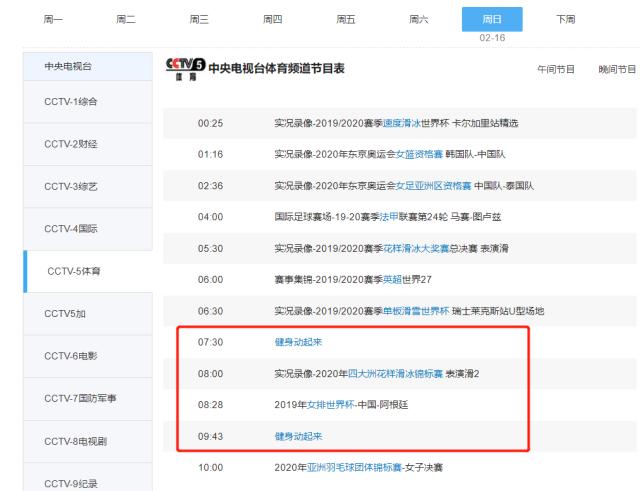Screen dimensions: 641x491
Task: Click the 中央电视台体育频道节目表 heading
Action: 276,68
